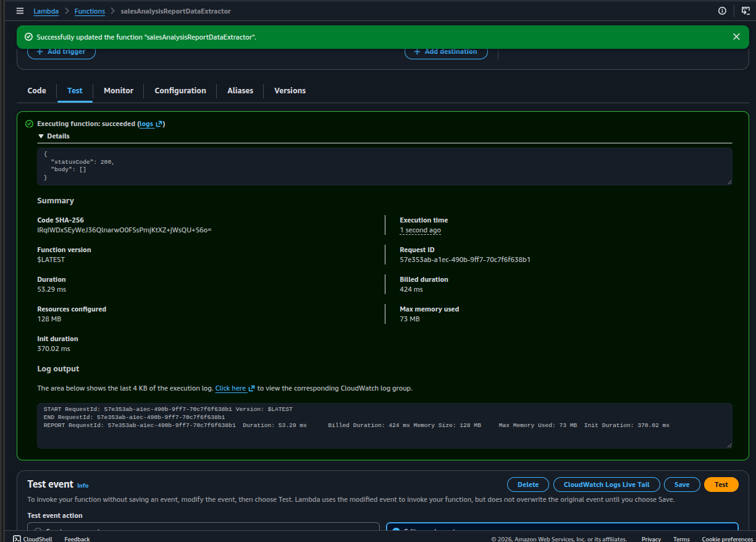Open the hamburger navigation menu
Viewport: 756px width, 542px height.
tap(20, 11)
